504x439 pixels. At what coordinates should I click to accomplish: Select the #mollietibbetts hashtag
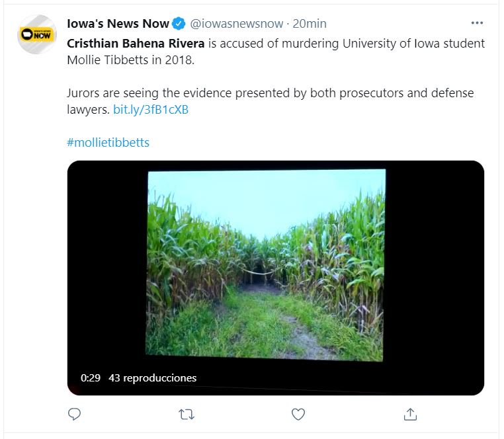tap(108, 143)
